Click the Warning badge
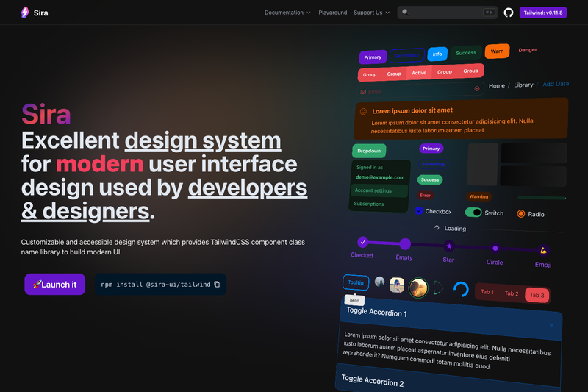 point(478,196)
